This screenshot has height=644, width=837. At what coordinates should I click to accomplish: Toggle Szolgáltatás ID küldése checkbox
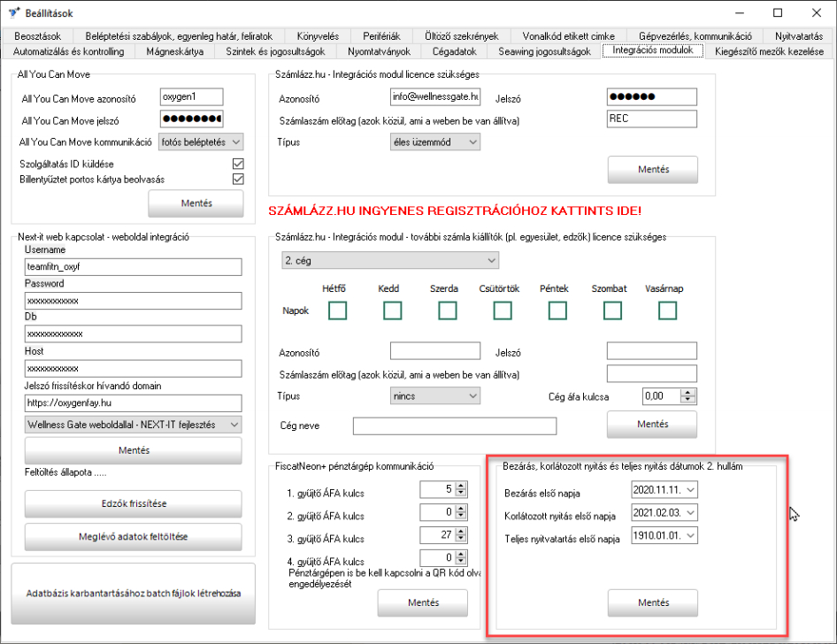[238, 164]
